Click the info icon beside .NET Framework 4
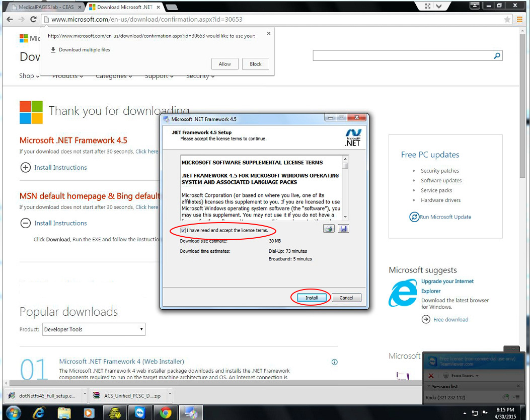This screenshot has height=420, width=530. pyautogui.click(x=334, y=362)
